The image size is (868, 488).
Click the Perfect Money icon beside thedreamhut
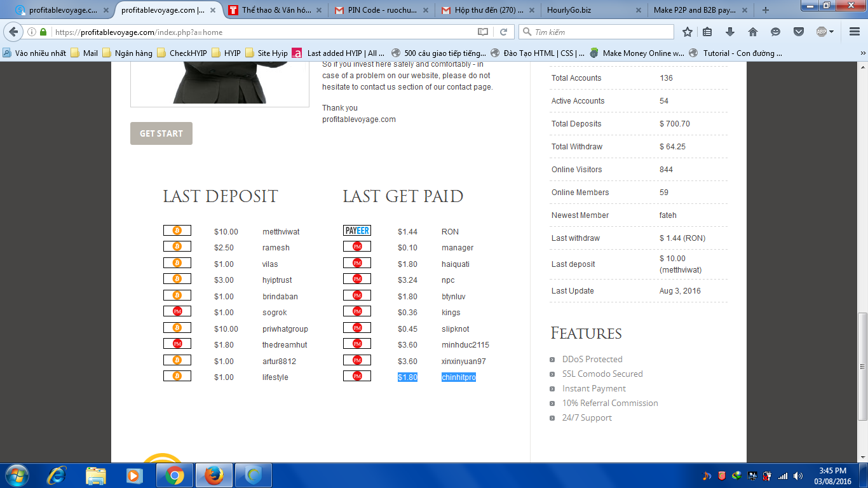pyautogui.click(x=177, y=344)
